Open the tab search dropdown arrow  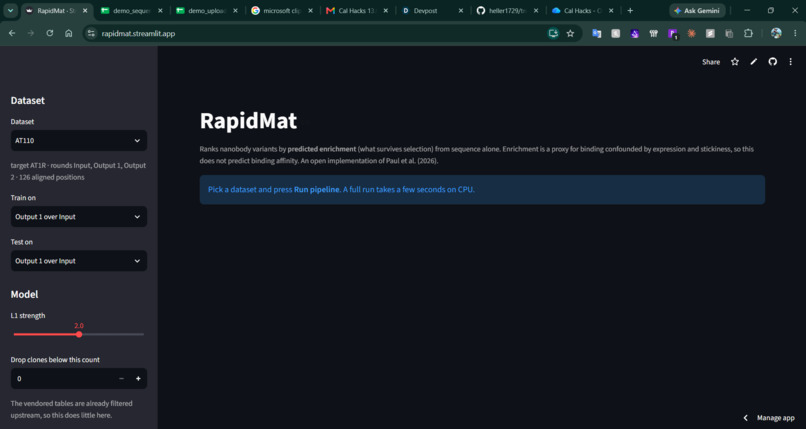(10, 10)
